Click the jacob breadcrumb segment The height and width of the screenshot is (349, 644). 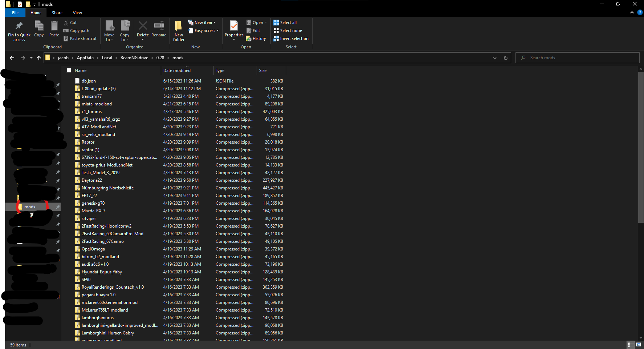click(63, 58)
